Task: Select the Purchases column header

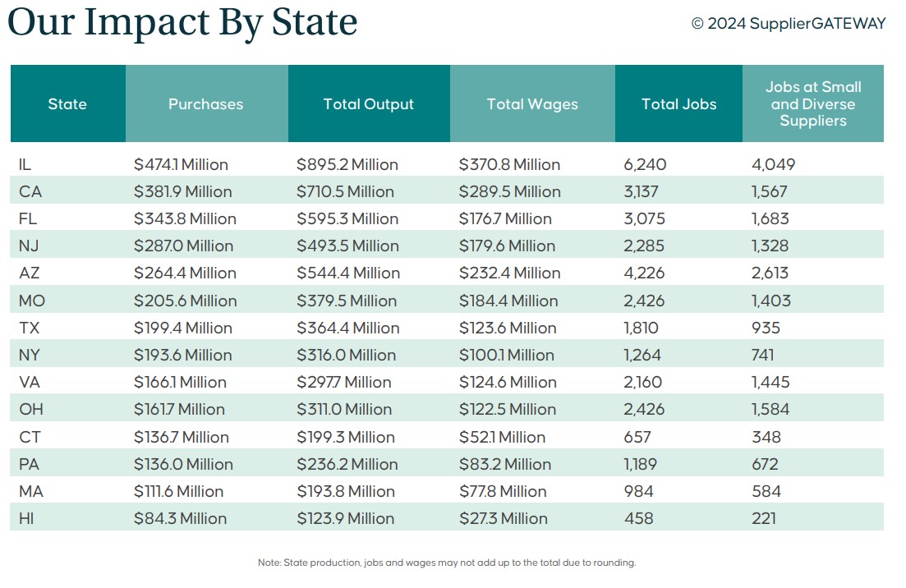Action: [x=206, y=104]
